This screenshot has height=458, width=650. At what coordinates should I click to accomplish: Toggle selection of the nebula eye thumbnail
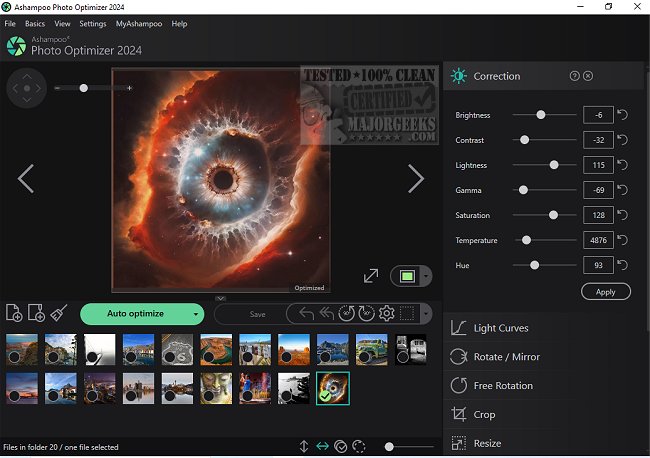coord(325,396)
